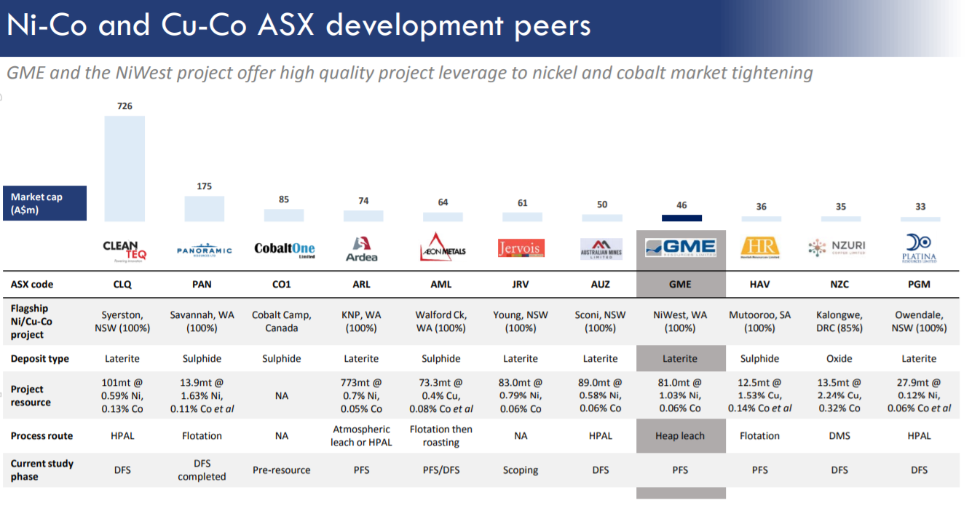Click the 'Current study phase' row header
The height and width of the screenshot is (511, 980).
click(x=42, y=470)
